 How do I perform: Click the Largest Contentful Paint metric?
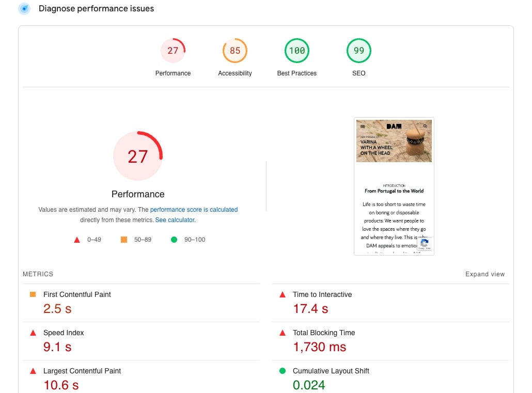click(82, 371)
